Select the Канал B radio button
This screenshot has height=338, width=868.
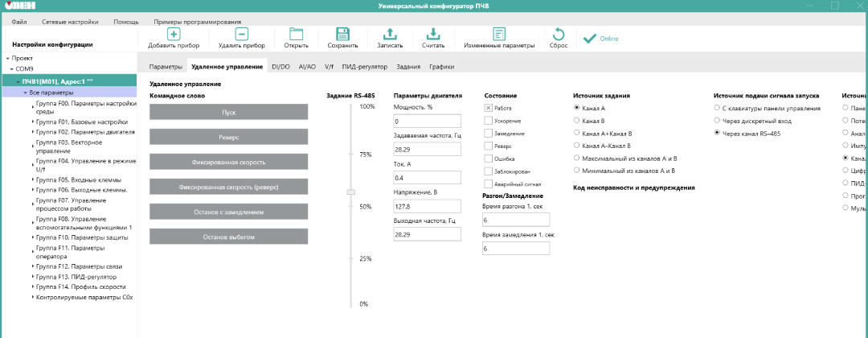click(577, 120)
